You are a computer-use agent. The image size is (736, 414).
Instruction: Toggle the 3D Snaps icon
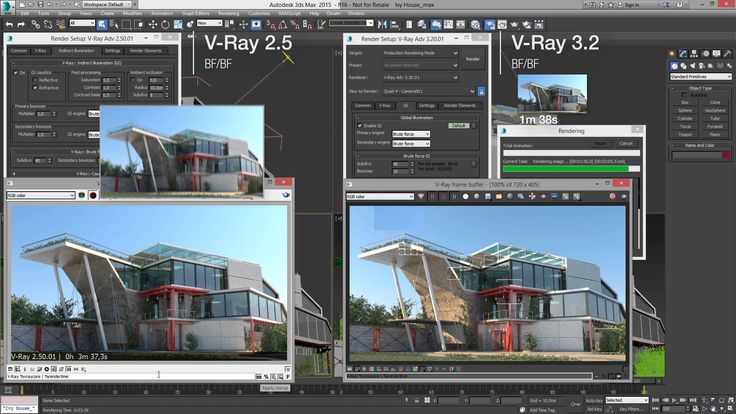click(271, 24)
